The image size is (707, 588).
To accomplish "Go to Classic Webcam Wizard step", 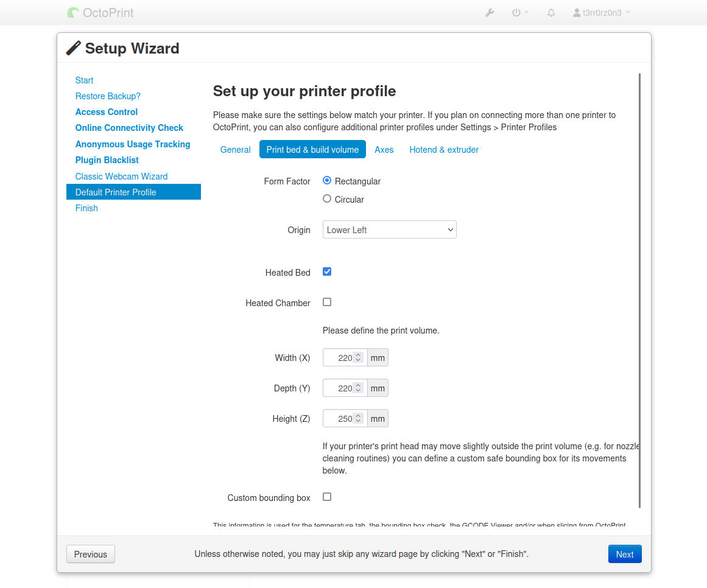I will (x=121, y=177).
